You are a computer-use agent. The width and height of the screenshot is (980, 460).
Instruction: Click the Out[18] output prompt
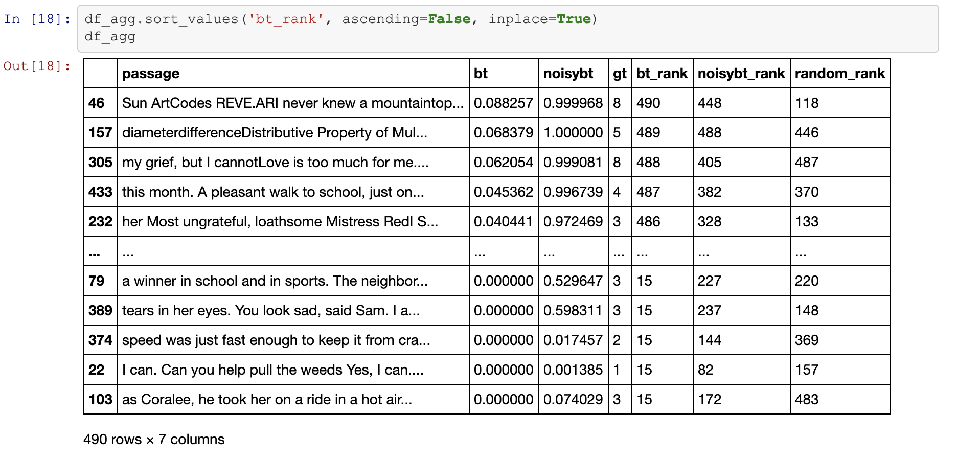(x=37, y=66)
